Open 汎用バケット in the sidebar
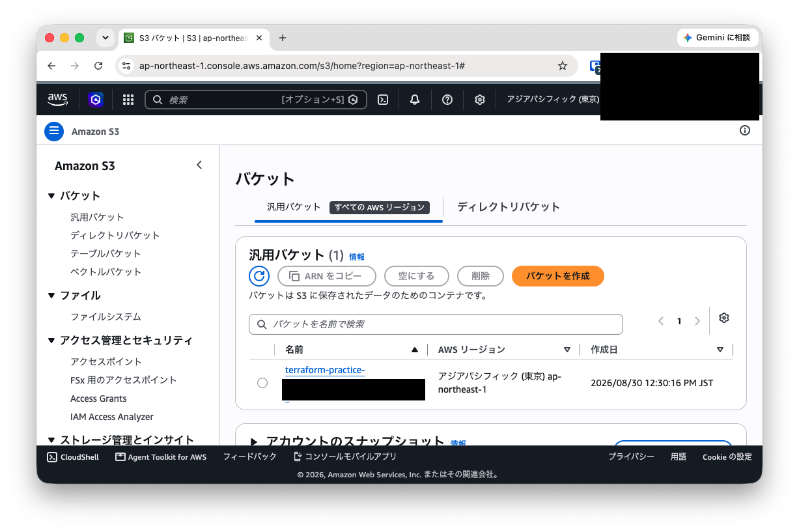Image resolution: width=799 pixels, height=532 pixels. [x=97, y=217]
